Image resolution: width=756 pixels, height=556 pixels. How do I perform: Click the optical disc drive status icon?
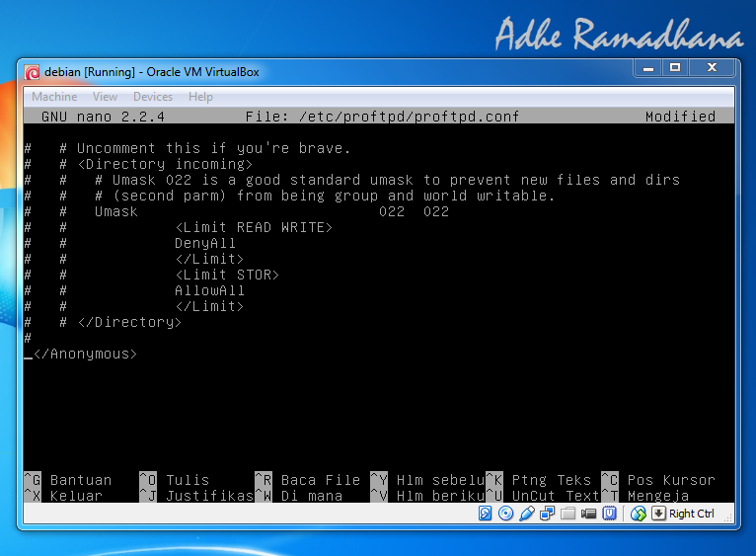[x=505, y=514]
